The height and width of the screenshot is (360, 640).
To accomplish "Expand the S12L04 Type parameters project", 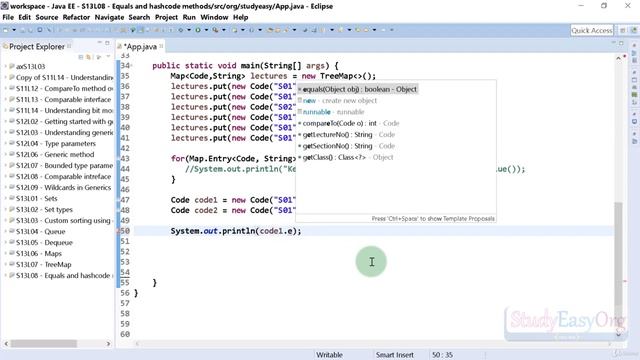I will (5, 143).
